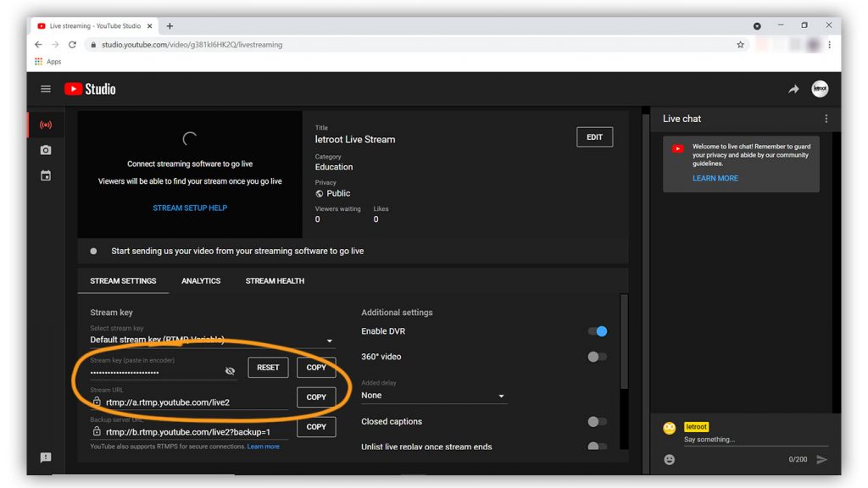Click the share arrow icon in header
The width and height of the screenshot is (868, 488).
click(793, 89)
